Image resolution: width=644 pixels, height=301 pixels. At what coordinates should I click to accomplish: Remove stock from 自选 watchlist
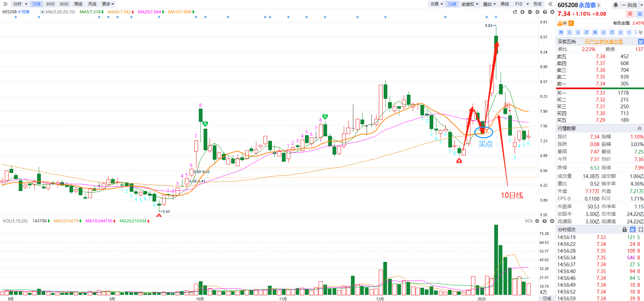(629, 5)
